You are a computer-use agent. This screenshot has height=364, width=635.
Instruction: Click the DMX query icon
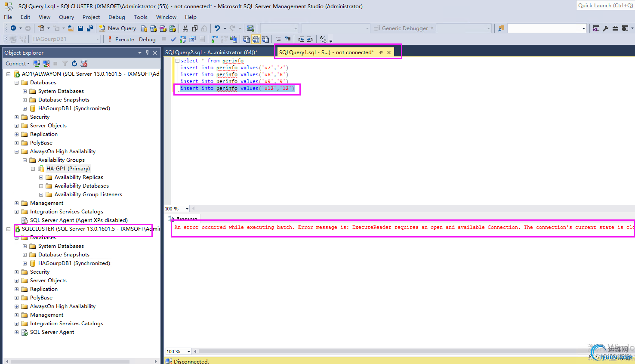(x=163, y=28)
